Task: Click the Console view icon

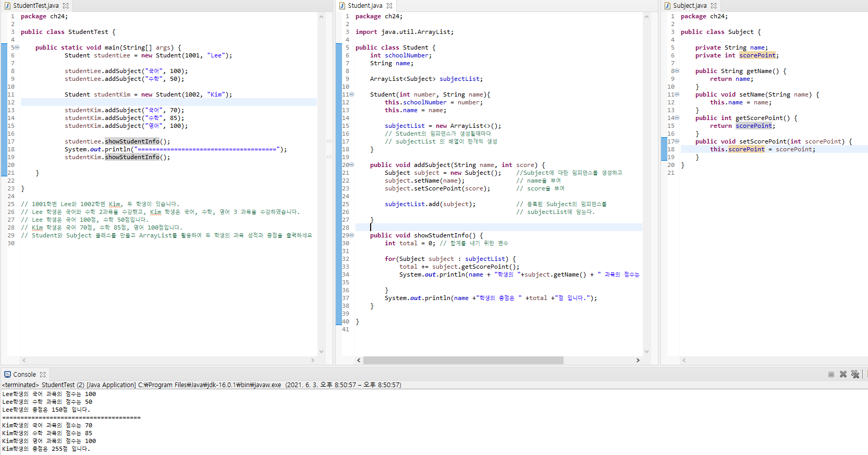Action: (x=7, y=375)
